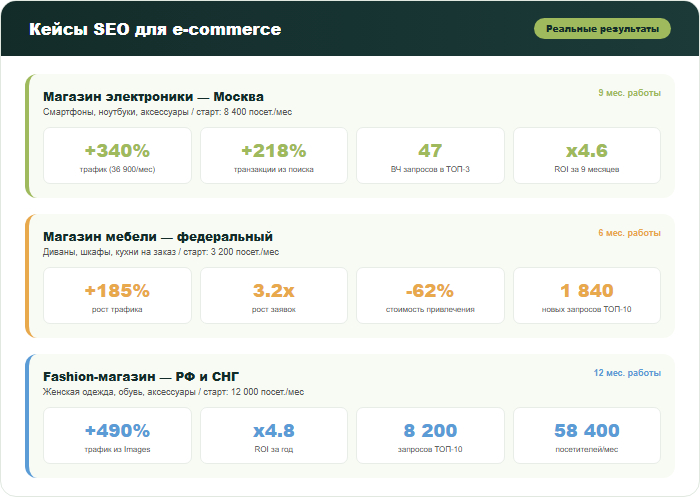Open the «Магазин электроники — Москва» case title
The width and height of the screenshot is (700, 497).
coord(153,97)
